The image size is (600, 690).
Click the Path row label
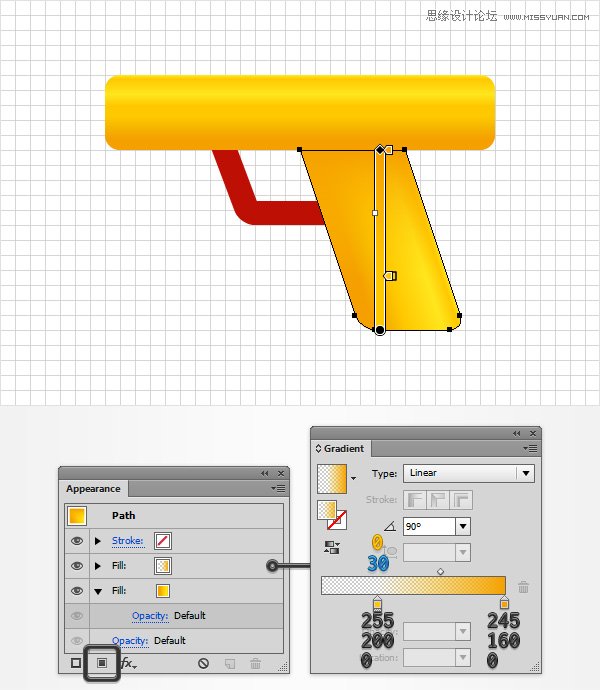tap(123, 516)
